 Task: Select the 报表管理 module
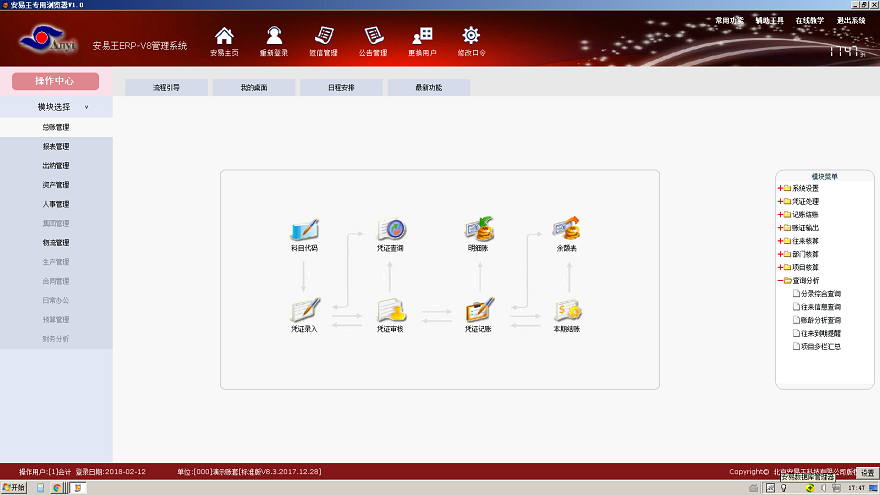click(56, 146)
